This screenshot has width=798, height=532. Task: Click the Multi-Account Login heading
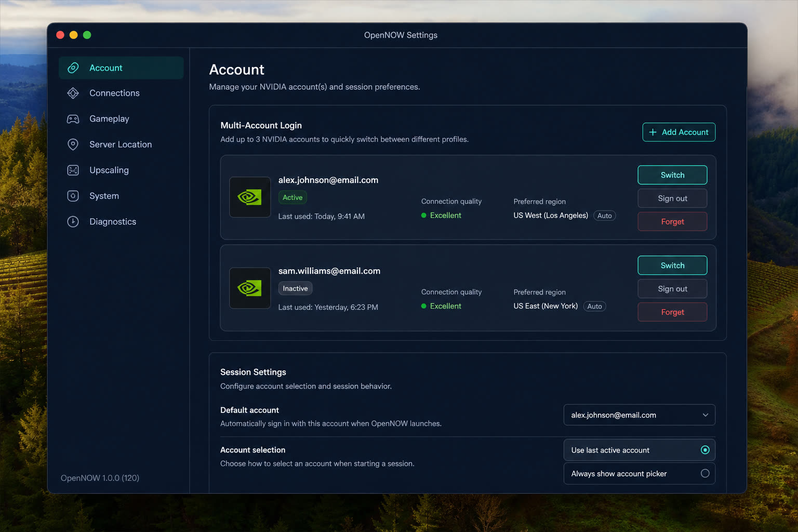click(x=261, y=126)
